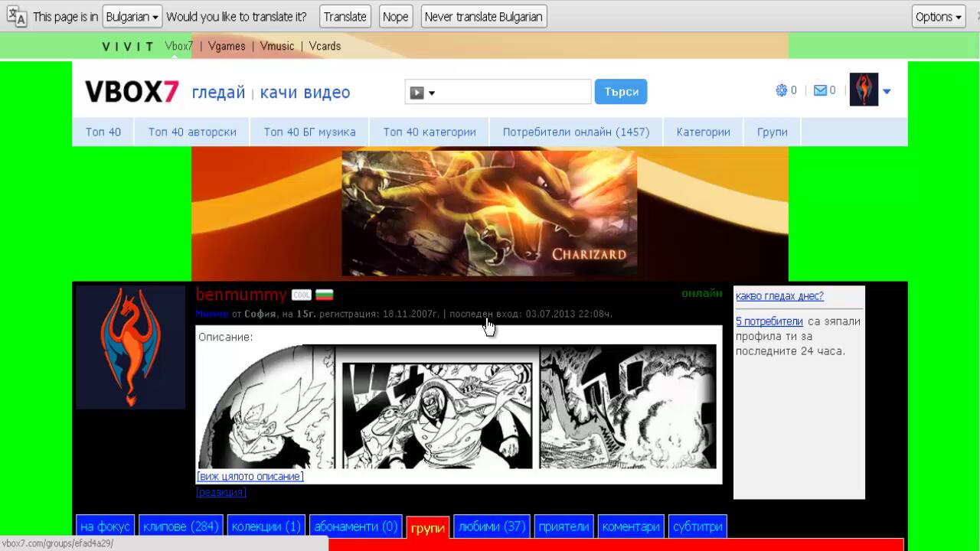The width and height of the screenshot is (980, 551).
Task: Open the виж цялото описание link
Action: coord(250,476)
